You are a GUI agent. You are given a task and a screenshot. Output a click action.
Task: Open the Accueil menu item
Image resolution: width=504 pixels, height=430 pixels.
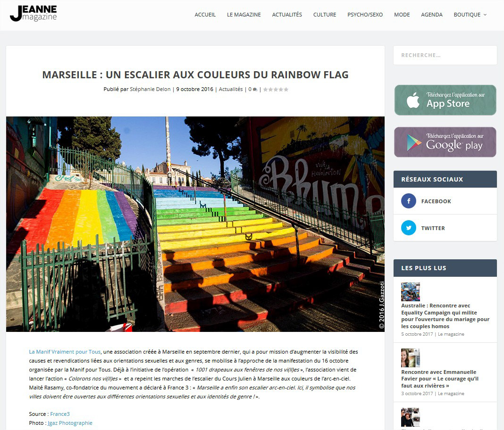tap(205, 15)
